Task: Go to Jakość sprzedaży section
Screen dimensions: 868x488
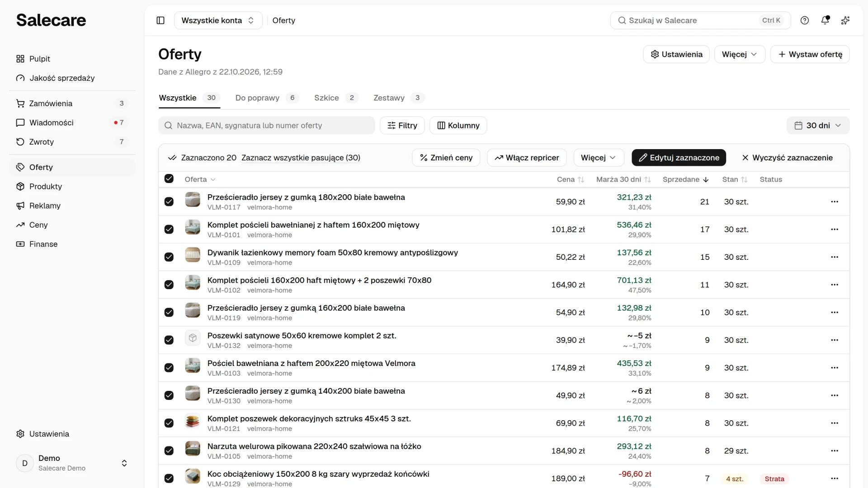Action: pyautogui.click(x=72, y=78)
